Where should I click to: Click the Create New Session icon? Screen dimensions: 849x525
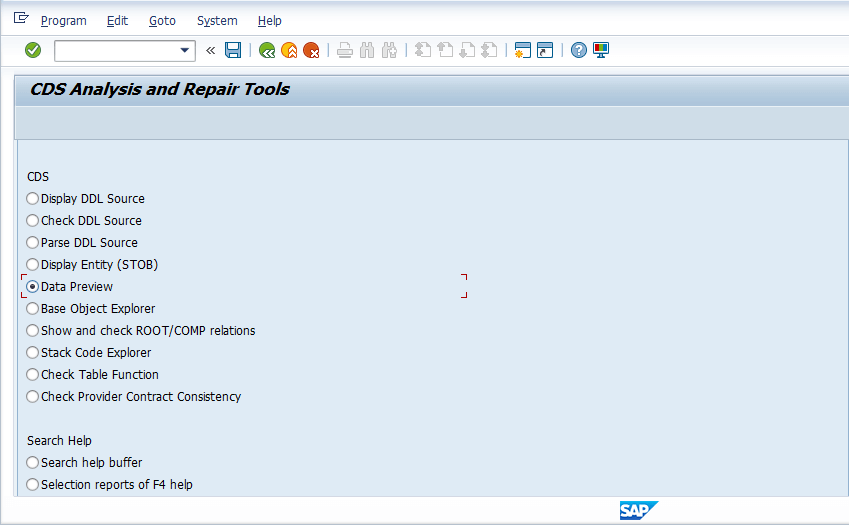pos(523,50)
